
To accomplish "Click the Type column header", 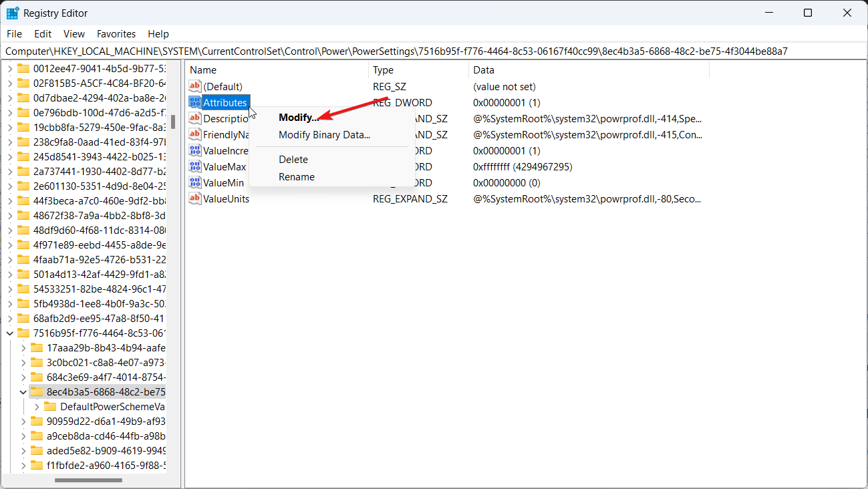I will [x=418, y=69].
